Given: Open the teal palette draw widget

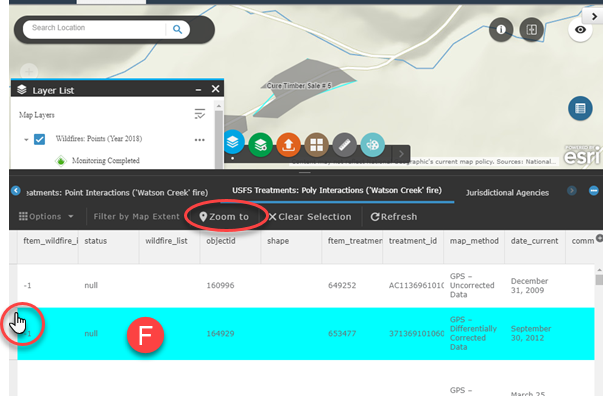Looking at the screenshot, I should (372, 145).
